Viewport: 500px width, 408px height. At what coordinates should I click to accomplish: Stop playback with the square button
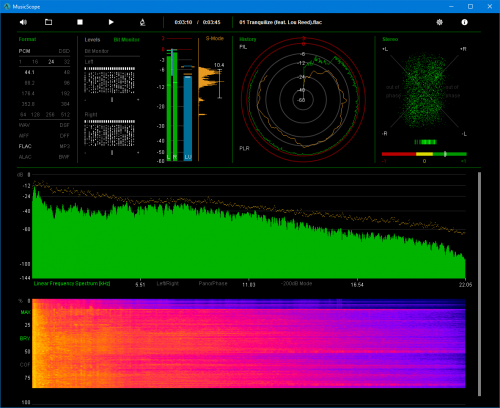point(80,22)
